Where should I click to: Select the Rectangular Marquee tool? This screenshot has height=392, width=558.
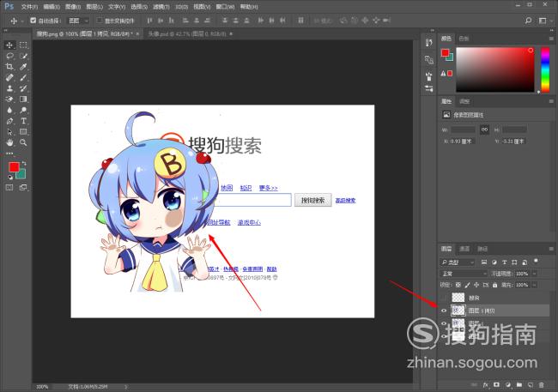(x=23, y=45)
